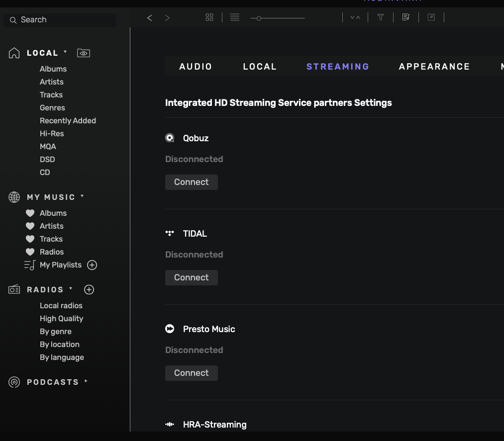Click the My Music globe icon

14,197
